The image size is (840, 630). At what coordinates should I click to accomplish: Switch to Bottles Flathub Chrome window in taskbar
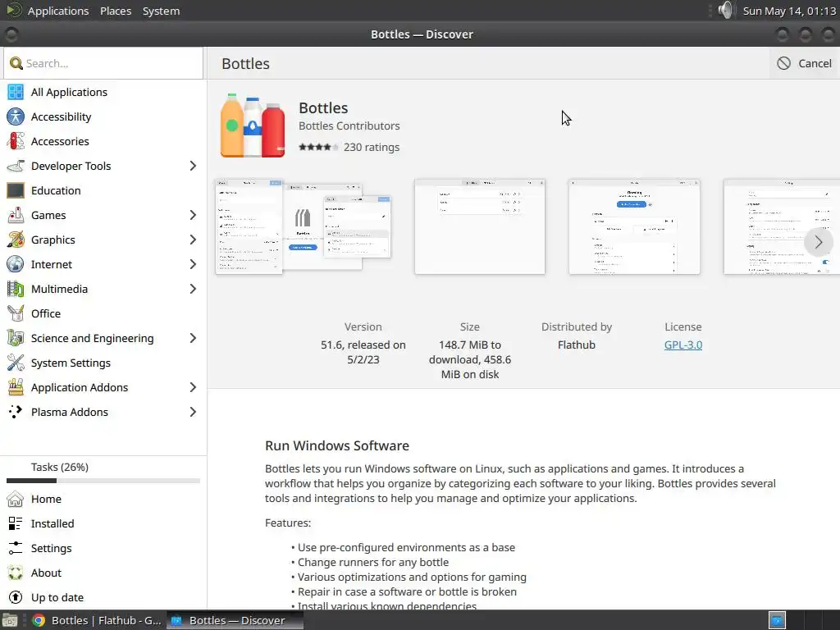coord(97,620)
